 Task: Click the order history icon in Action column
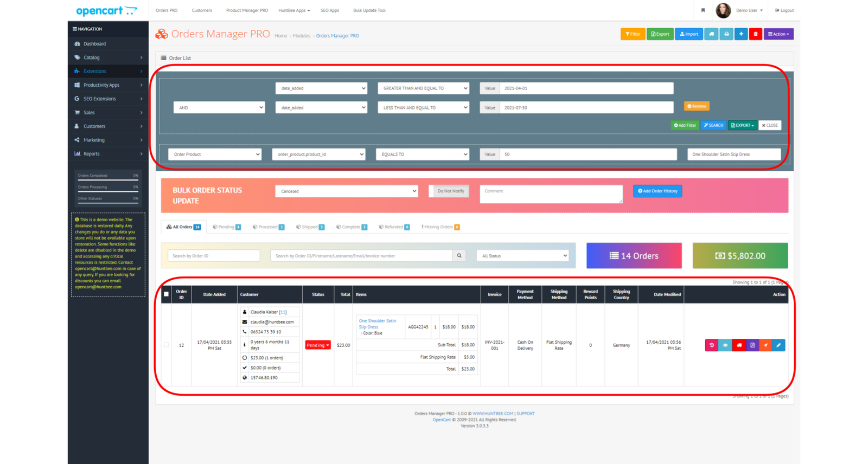point(712,345)
